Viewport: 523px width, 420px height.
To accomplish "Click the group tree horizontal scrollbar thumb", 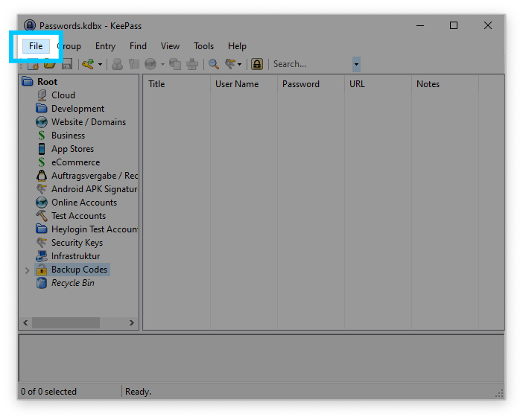I will (x=66, y=322).
